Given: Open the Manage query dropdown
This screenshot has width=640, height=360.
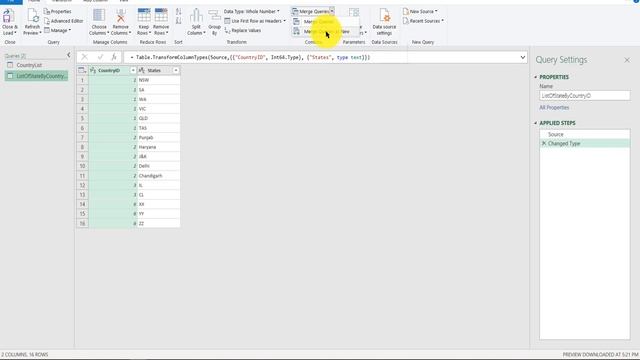Looking at the screenshot, I should (x=58, y=30).
